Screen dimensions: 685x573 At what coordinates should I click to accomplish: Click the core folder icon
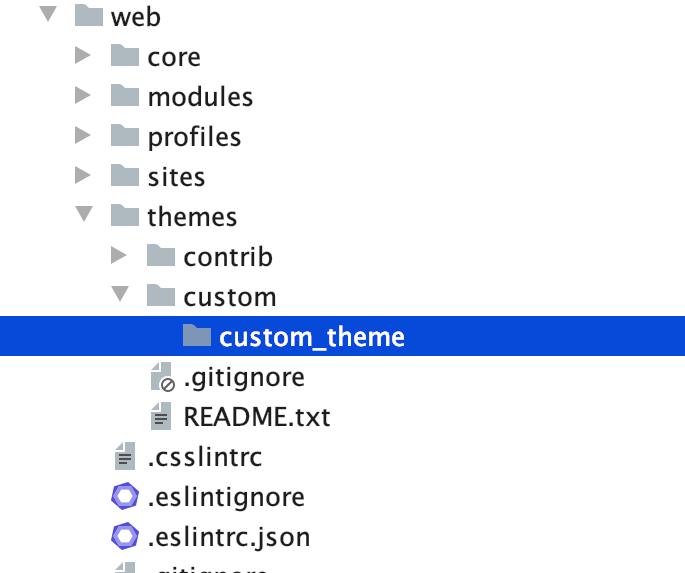point(125,57)
